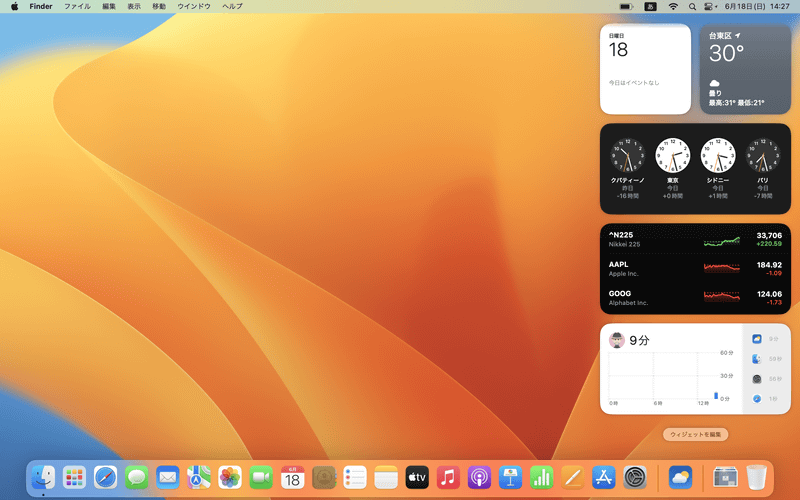Open the calendar widget showing 18
The image size is (800, 500).
[x=645, y=69]
